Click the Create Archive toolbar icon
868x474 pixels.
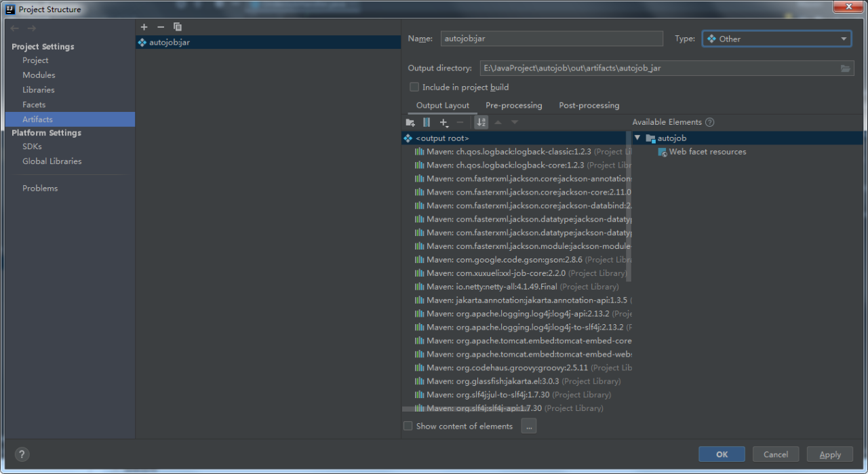coord(427,123)
